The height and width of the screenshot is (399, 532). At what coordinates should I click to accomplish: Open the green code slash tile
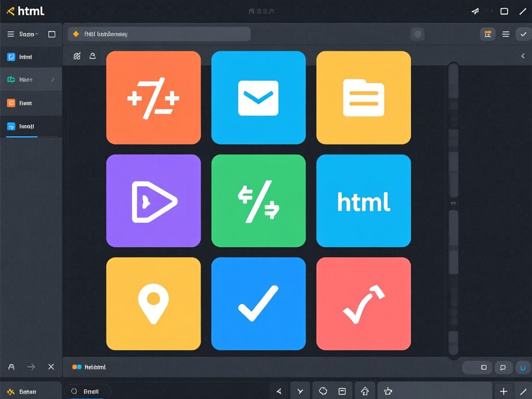click(258, 201)
